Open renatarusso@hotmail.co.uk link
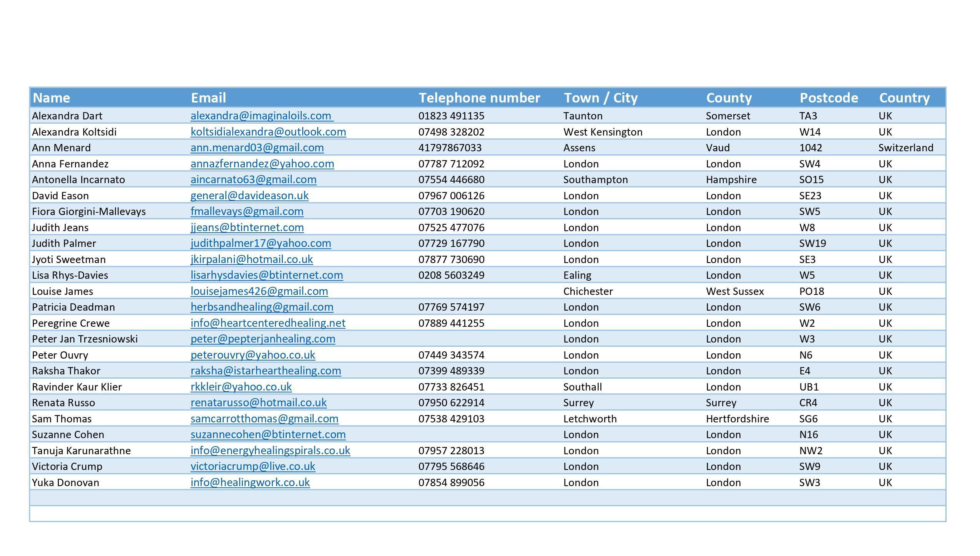 (259, 402)
